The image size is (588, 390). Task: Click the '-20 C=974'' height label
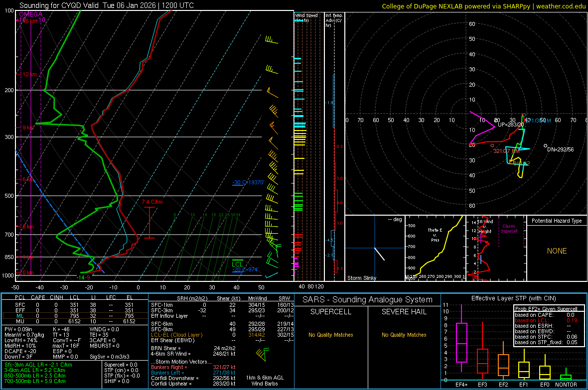(x=245, y=269)
